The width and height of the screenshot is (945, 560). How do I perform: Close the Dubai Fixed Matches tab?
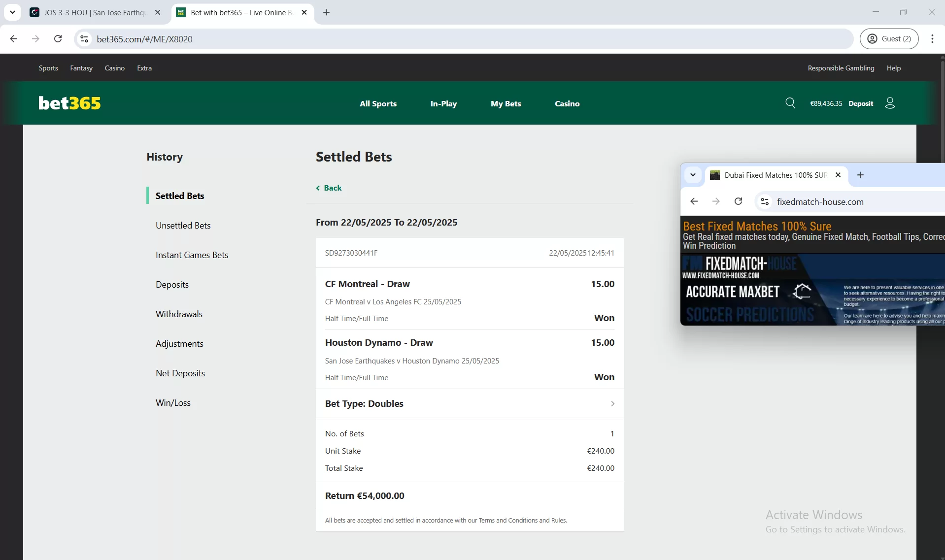tap(838, 175)
